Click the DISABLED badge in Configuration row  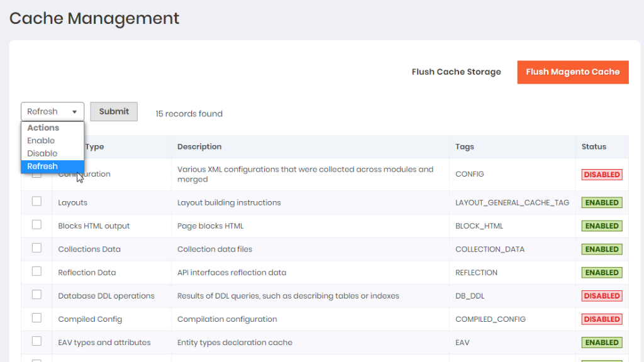point(602,175)
